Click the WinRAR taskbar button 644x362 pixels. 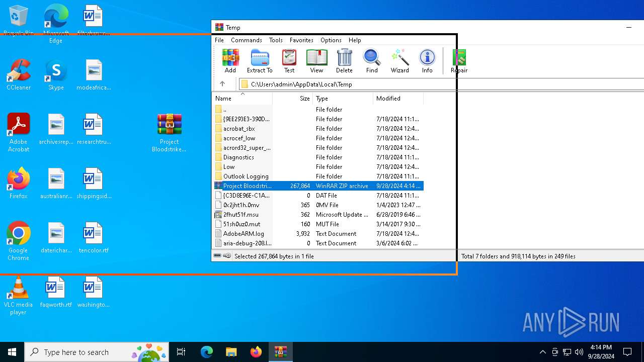(x=281, y=352)
